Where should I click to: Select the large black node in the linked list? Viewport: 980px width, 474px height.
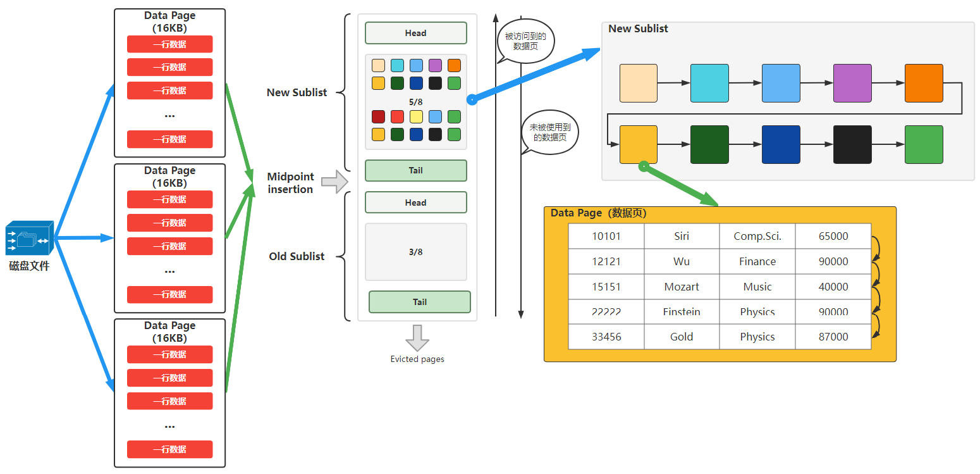(852, 144)
